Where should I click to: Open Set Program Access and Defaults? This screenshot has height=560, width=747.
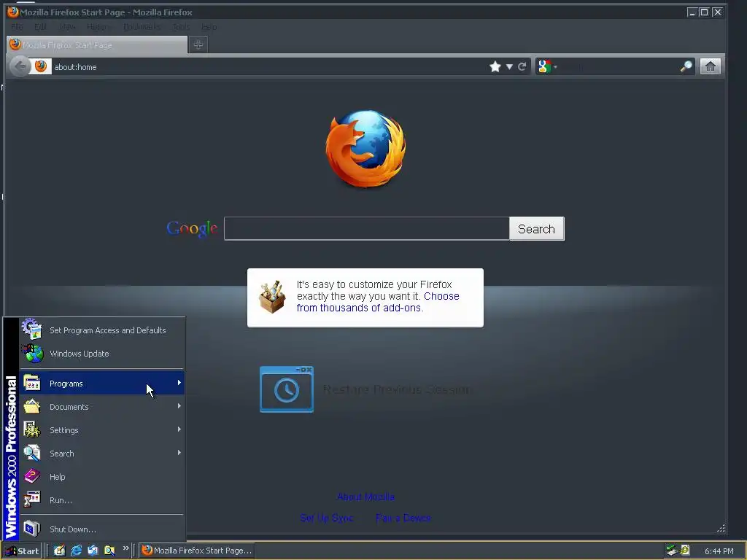coord(102,330)
